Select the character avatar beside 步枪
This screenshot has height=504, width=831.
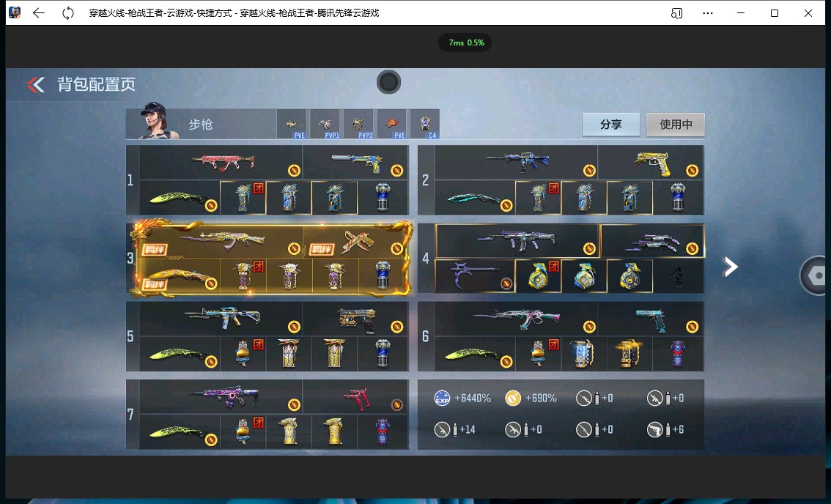tap(156, 122)
